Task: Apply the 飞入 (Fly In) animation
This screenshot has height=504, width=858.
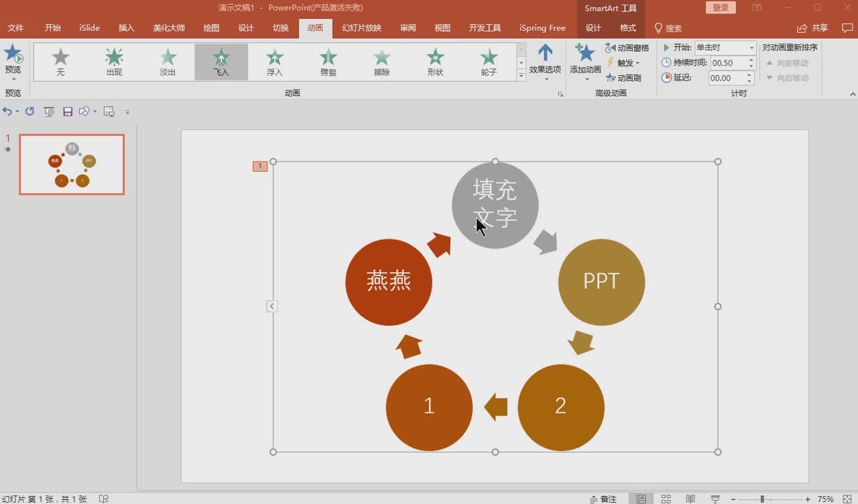Action: pyautogui.click(x=221, y=62)
